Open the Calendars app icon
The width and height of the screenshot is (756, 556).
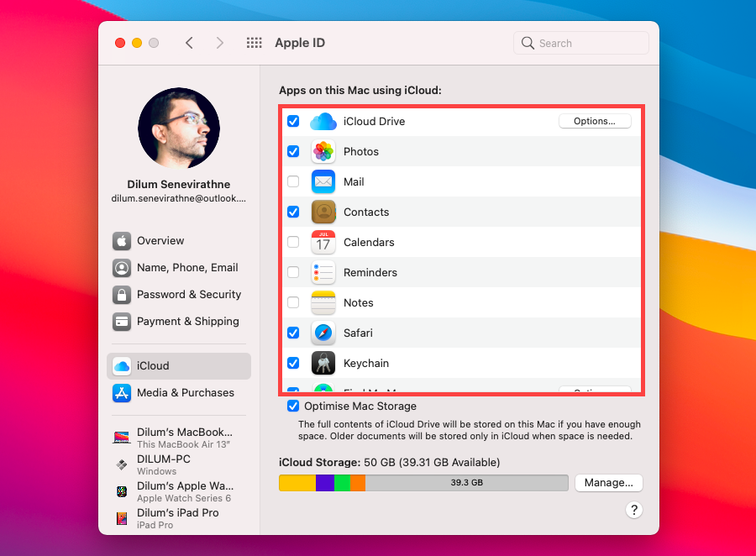click(323, 242)
